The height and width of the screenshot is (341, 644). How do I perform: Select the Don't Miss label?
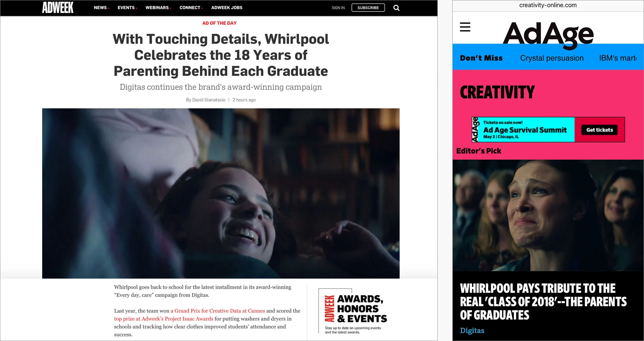click(481, 58)
